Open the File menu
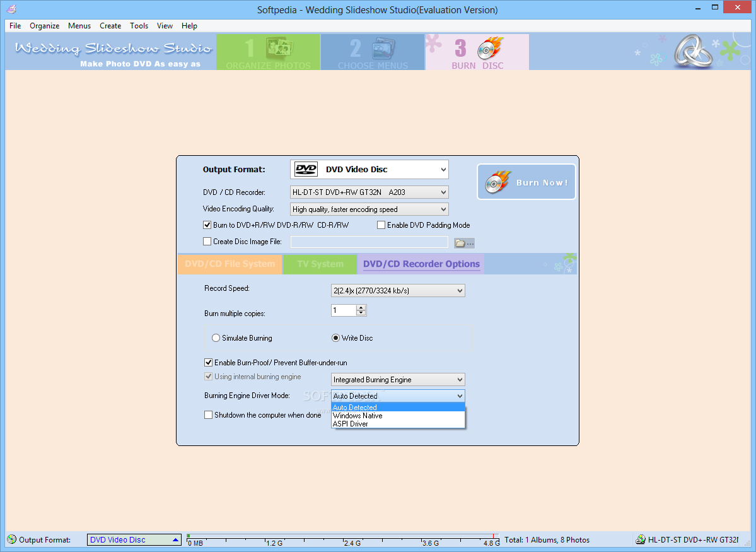This screenshot has width=756, height=552. coord(15,26)
